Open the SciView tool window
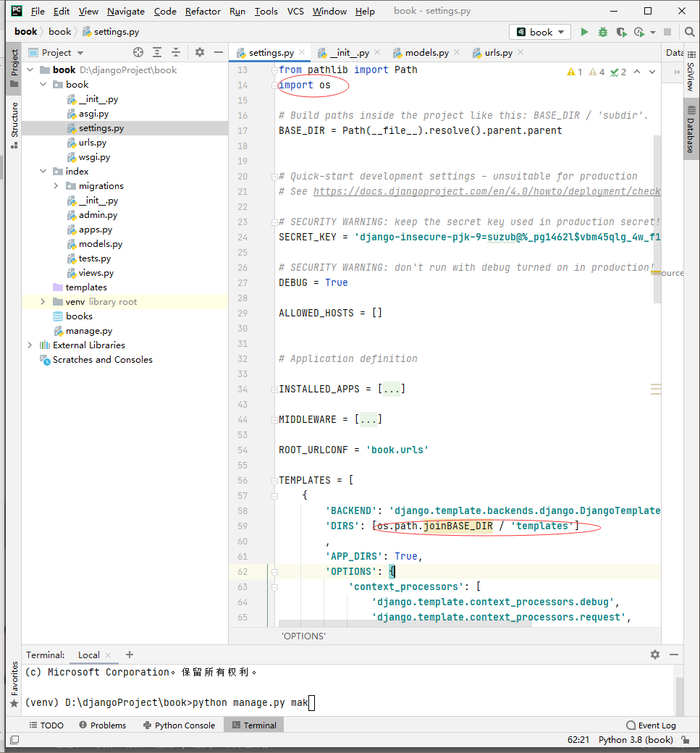Screen dimensions: 700x753 point(691,72)
